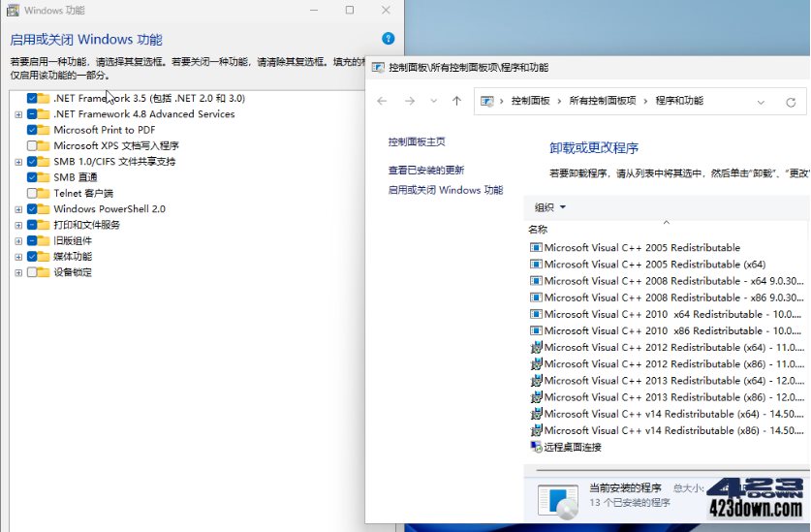This screenshot has height=532, width=811.
Task: Select Visual C++ 2012 (x64) installer icon
Action: pos(536,347)
